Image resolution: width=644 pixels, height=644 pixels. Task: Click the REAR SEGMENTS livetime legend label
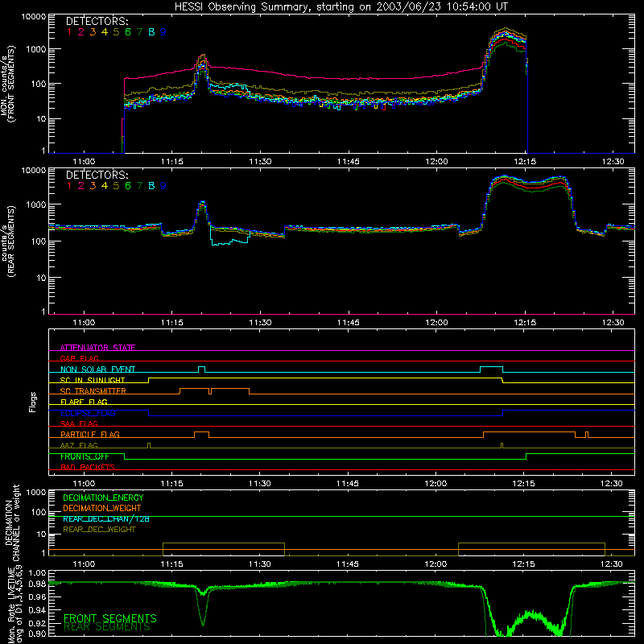107,627
